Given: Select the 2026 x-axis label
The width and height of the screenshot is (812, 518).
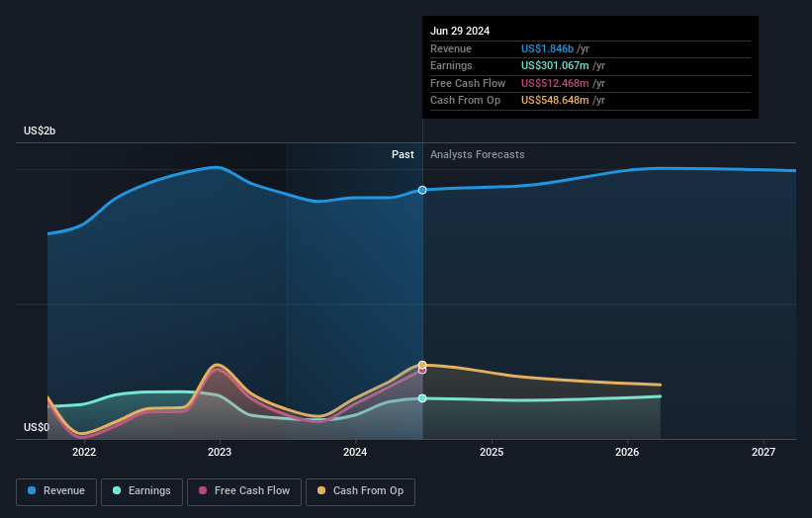Looking at the screenshot, I should (627, 452).
